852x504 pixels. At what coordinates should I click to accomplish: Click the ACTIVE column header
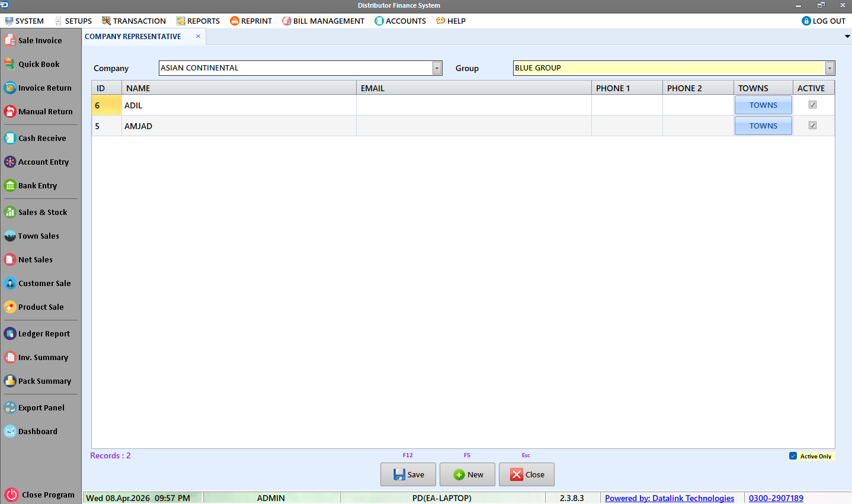[x=813, y=88]
